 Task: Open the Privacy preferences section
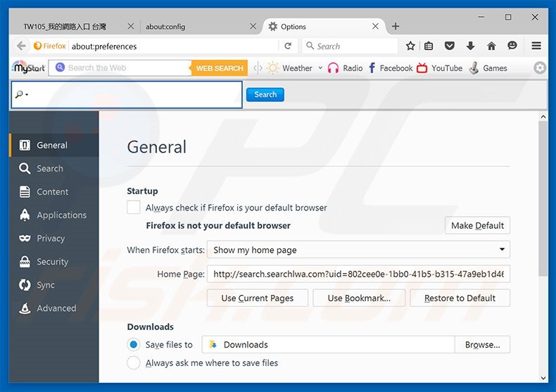pos(54,238)
